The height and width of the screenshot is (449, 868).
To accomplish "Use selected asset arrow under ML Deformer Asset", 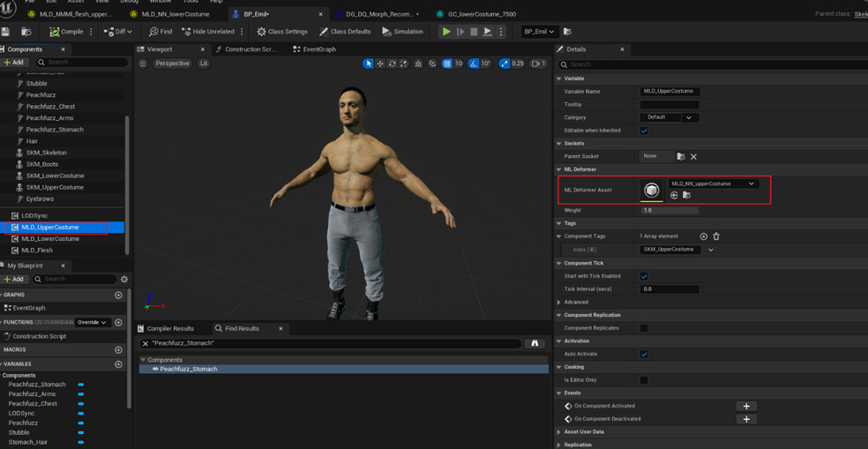I will point(674,195).
